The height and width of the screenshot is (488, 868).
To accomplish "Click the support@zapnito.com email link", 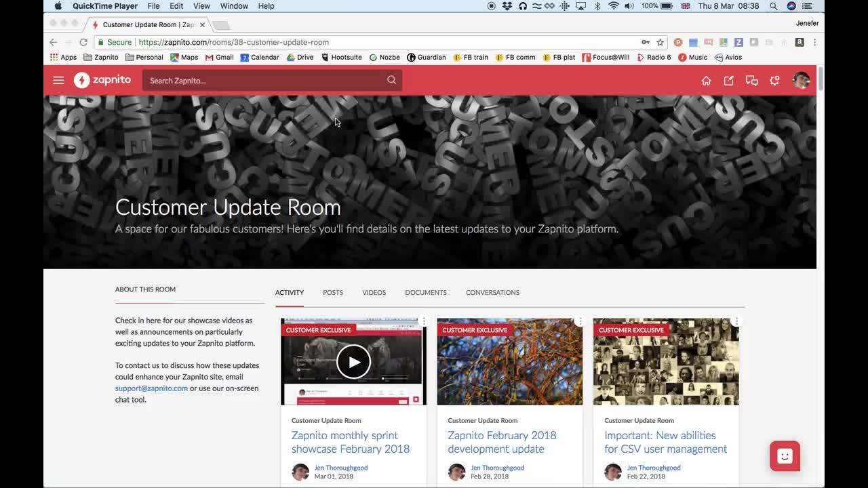I will point(151,388).
